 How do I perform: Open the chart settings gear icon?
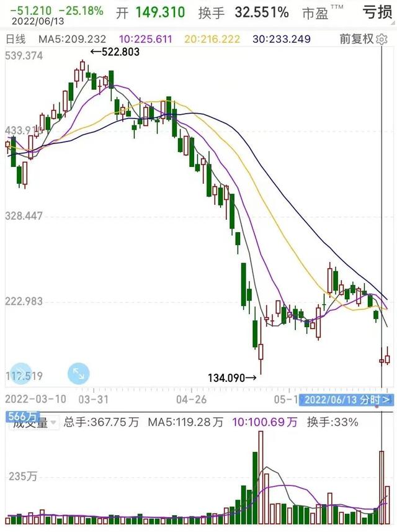coord(381,39)
